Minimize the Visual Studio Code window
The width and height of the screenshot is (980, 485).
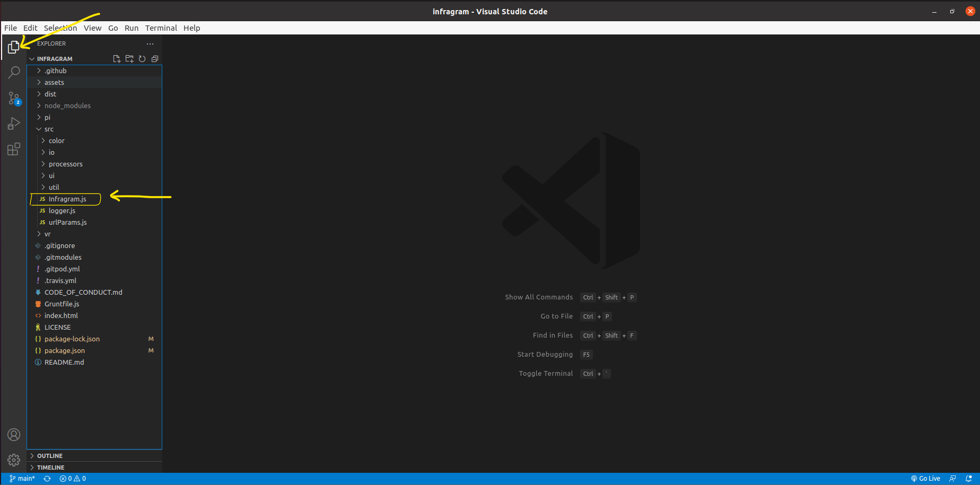934,12
